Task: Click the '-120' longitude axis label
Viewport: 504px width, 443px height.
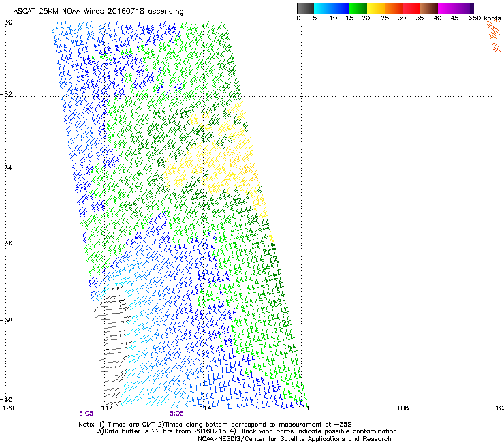Action: click(x=7, y=408)
